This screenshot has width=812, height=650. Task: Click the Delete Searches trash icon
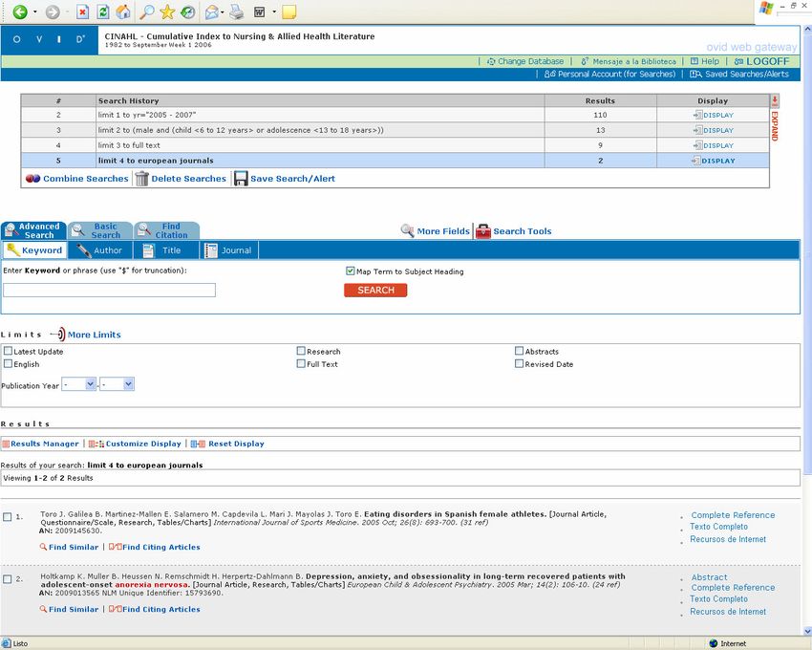pyautogui.click(x=141, y=179)
